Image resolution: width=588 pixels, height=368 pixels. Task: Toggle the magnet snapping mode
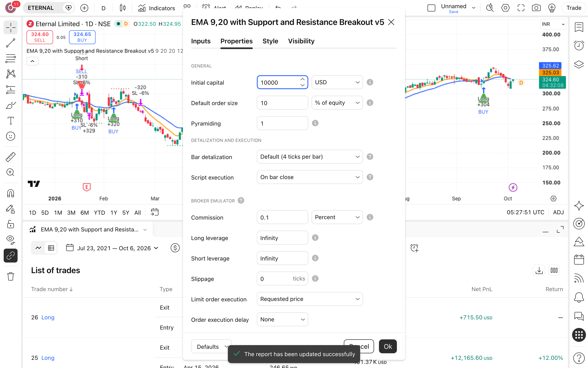click(x=10, y=193)
